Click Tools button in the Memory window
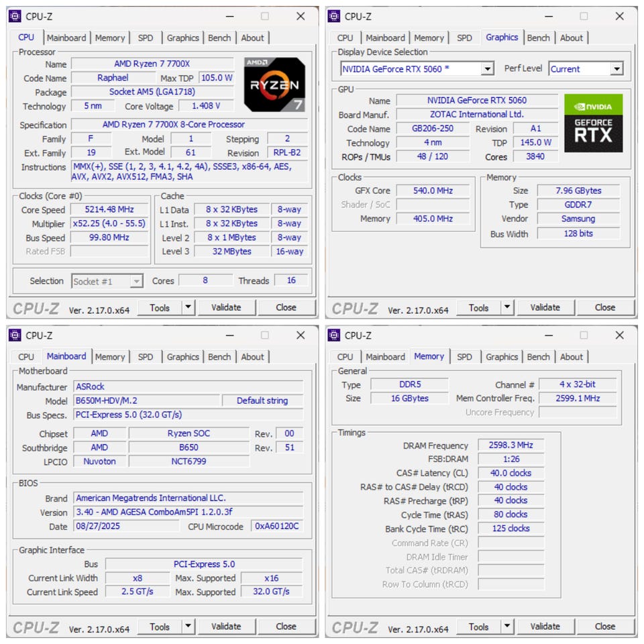 (478, 627)
